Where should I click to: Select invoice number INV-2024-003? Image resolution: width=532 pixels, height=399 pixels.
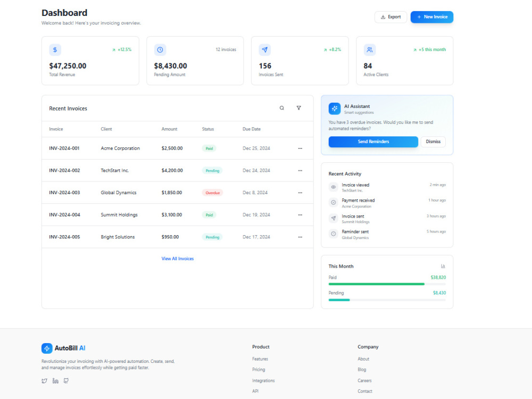64,193
